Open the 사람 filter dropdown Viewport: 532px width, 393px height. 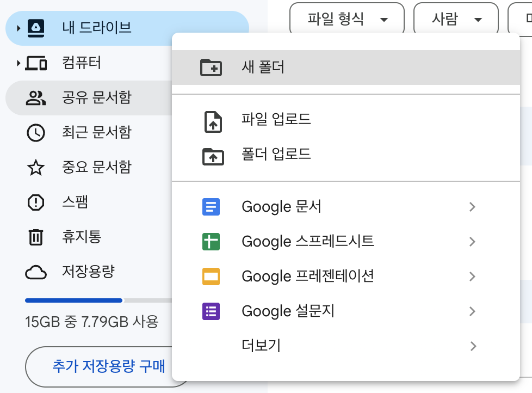(456, 19)
